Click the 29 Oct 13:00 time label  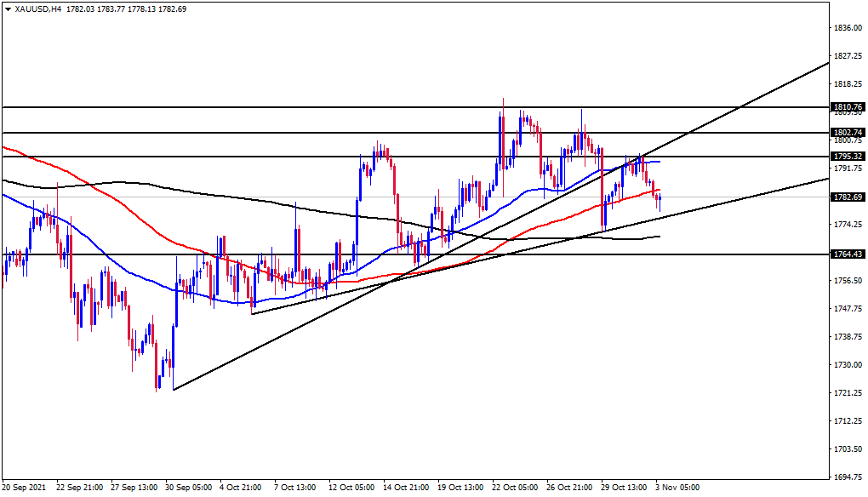point(624,488)
